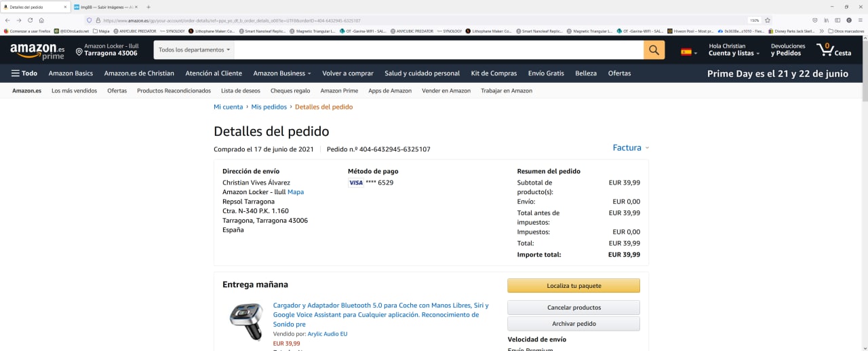This screenshot has width=868, height=351.
Task: Open Amazon.es de Christian
Action: 139,73
